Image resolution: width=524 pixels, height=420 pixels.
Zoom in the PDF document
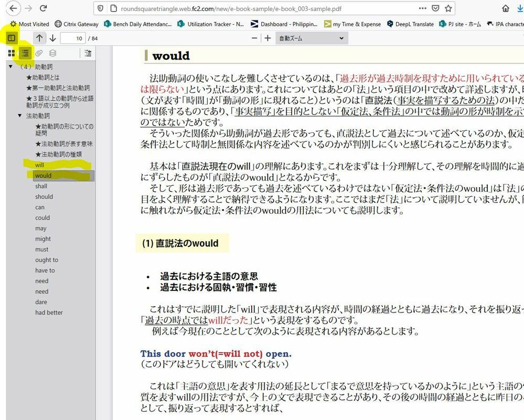(268, 38)
